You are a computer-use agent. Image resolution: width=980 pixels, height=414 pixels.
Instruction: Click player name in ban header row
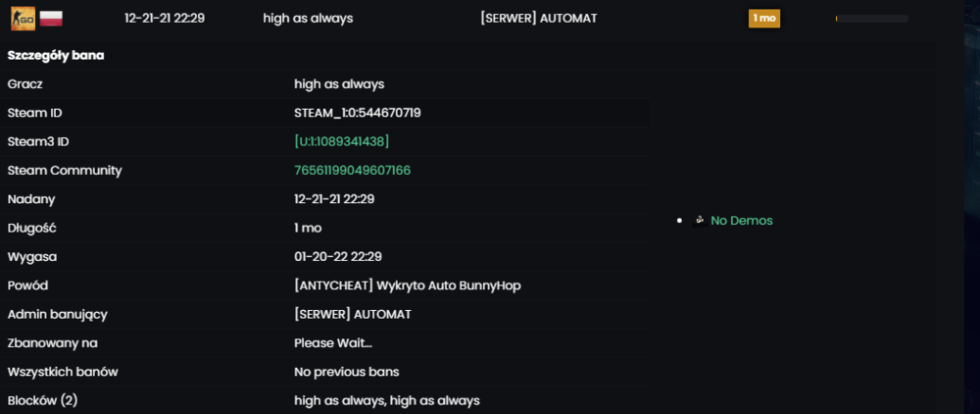308,18
